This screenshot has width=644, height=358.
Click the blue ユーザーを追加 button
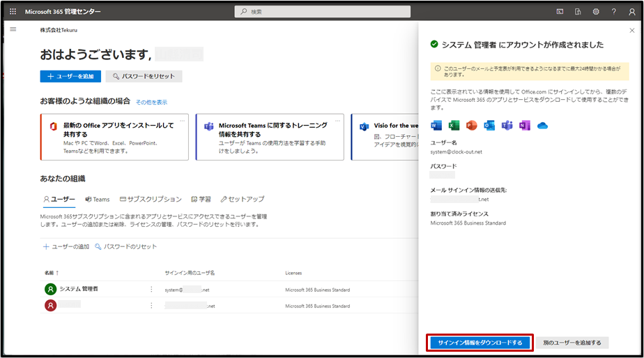tap(70, 76)
